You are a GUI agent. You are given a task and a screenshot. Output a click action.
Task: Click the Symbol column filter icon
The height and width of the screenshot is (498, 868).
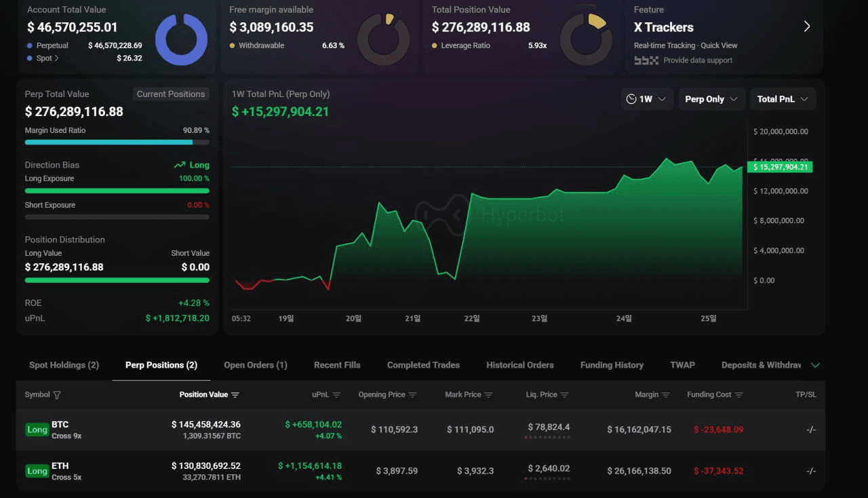(x=57, y=395)
